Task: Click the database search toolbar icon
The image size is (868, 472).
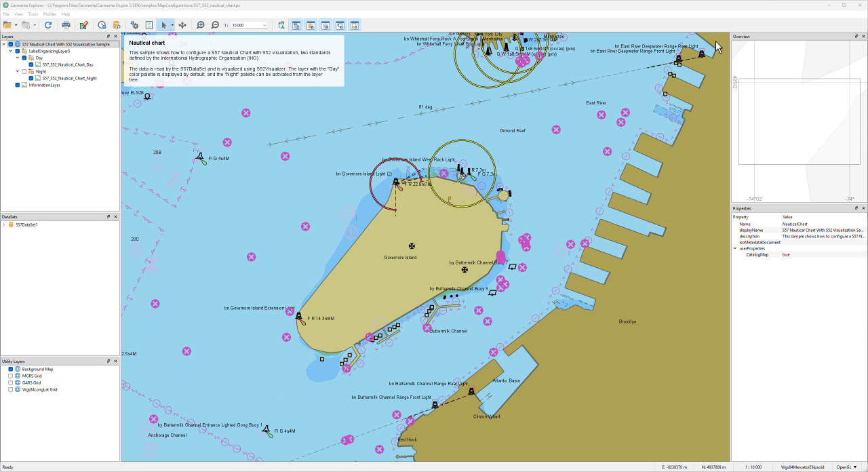Action: [117, 25]
